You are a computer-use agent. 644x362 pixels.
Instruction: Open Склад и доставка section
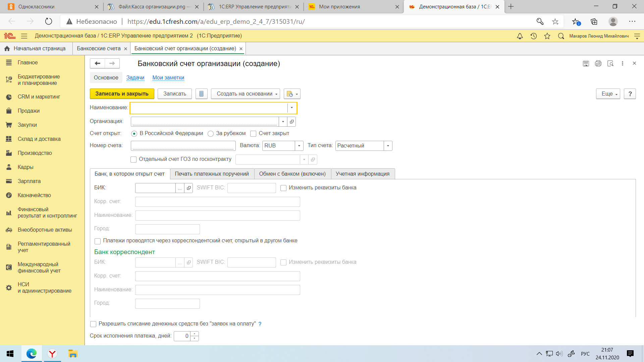[x=39, y=139]
